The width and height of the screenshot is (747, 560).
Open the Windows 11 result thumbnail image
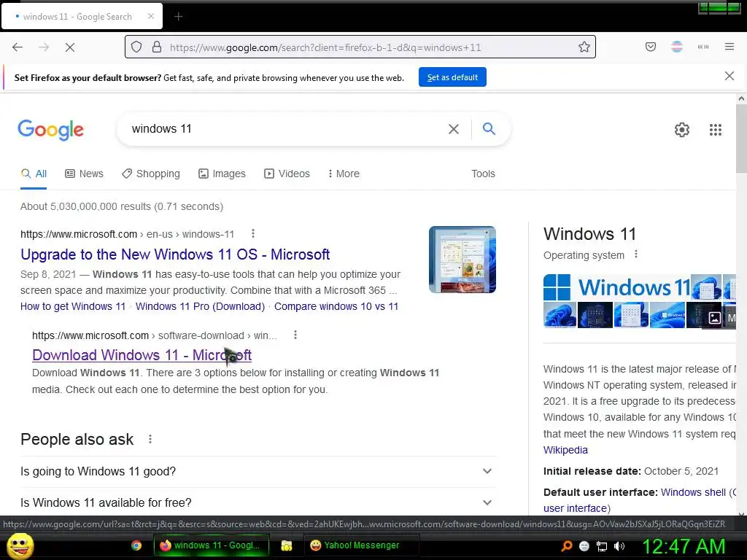(462, 260)
